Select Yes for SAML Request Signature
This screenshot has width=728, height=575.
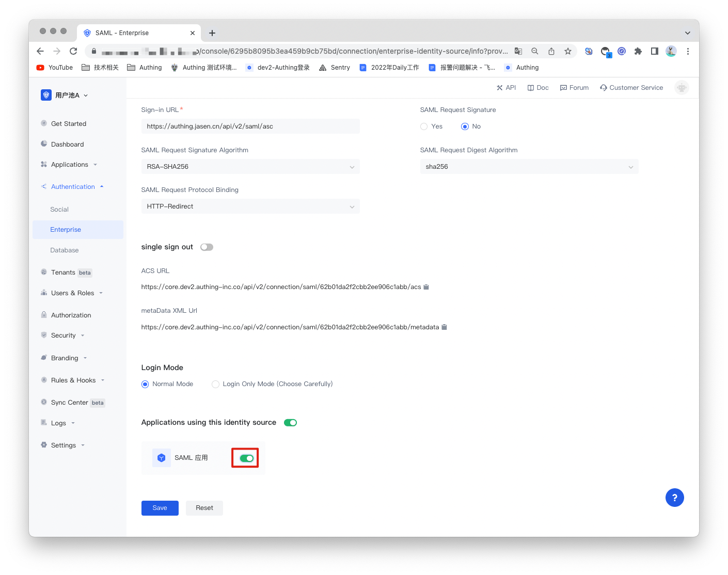424,126
